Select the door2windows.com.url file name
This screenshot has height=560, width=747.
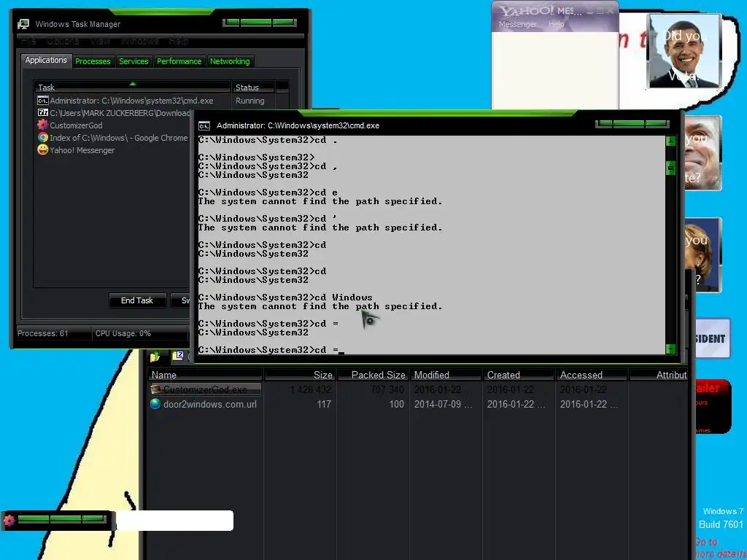[x=210, y=404]
